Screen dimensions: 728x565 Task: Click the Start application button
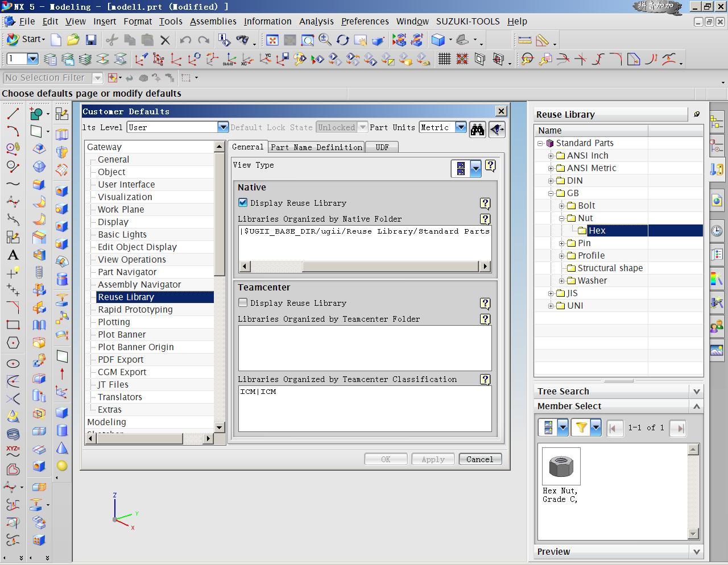point(26,39)
